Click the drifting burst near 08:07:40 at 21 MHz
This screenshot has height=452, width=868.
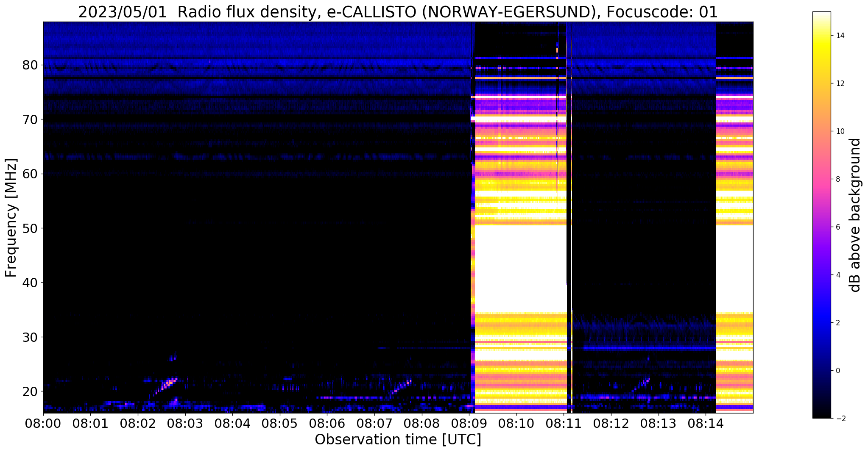point(401,387)
